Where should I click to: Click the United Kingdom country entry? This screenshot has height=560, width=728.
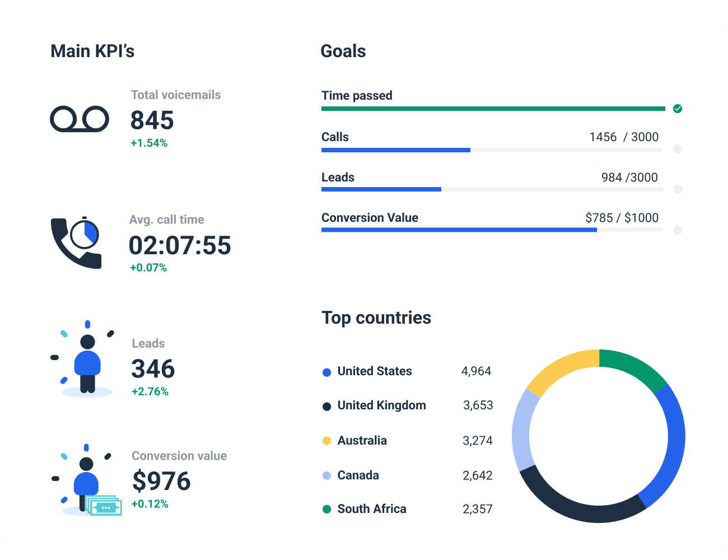(381, 405)
